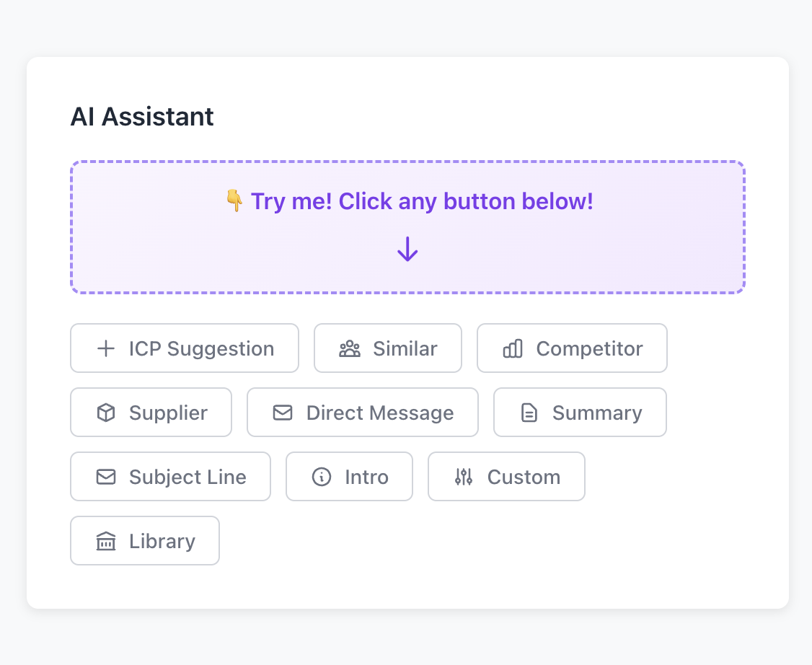
Task: Click the building icon on Library button
Action: point(106,542)
